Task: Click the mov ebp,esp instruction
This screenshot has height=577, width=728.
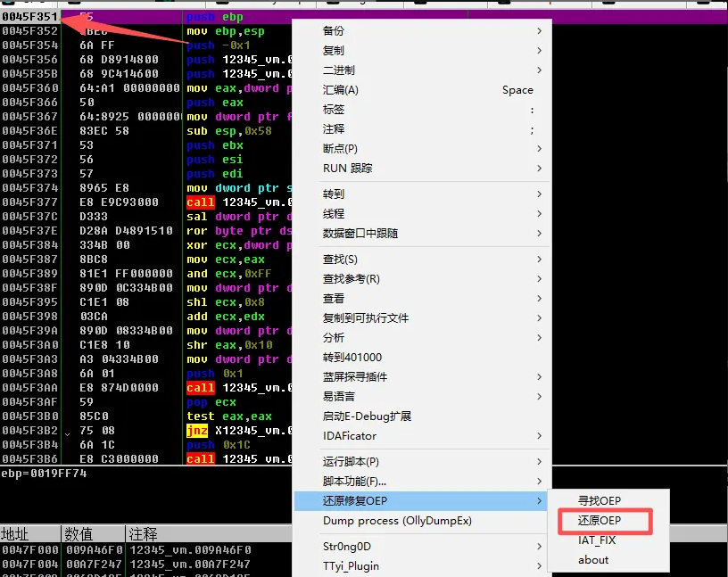Action: tap(226, 31)
